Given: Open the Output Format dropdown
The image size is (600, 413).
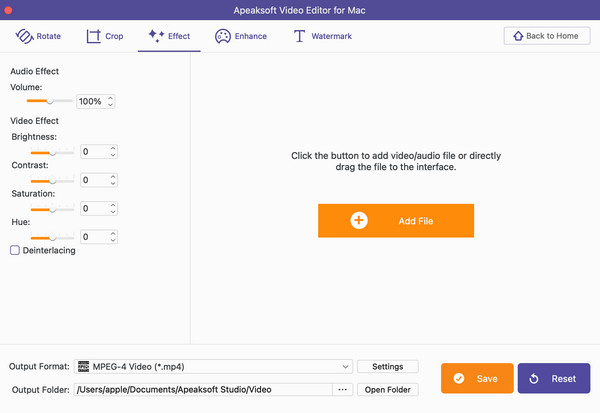Looking at the screenshot, I should pos(213,367).
